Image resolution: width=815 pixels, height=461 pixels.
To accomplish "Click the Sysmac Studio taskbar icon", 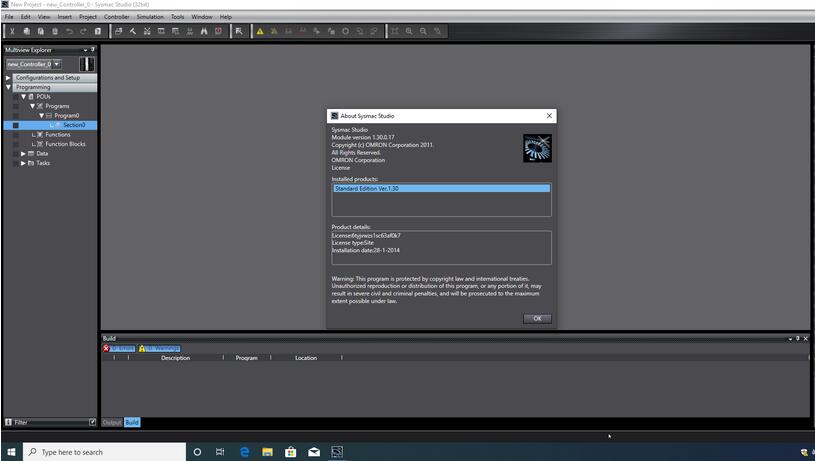I will (337, 452).
